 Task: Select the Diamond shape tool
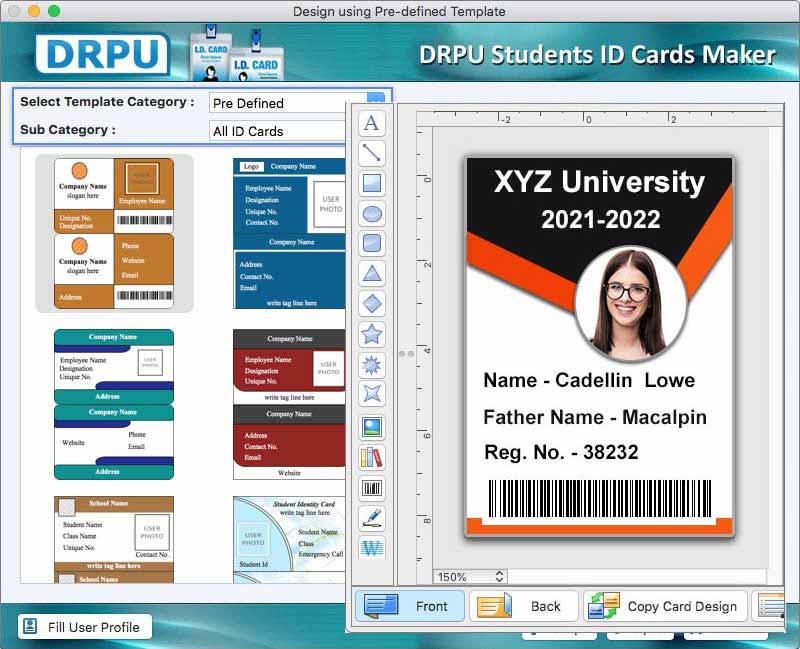click(371, 304)
